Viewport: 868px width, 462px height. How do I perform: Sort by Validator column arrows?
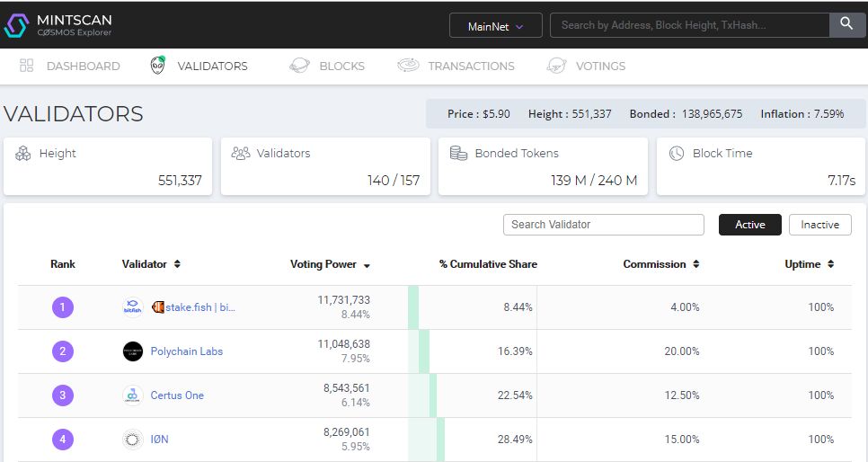177,264
